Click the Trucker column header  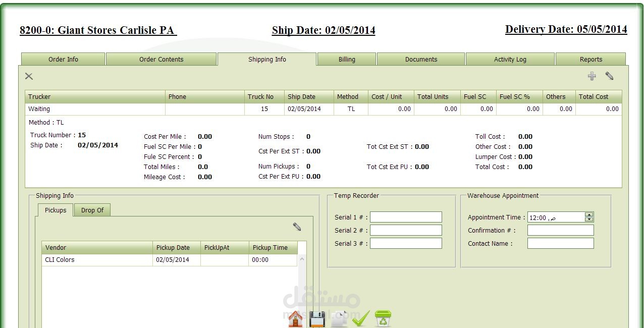tap(95, 96)
